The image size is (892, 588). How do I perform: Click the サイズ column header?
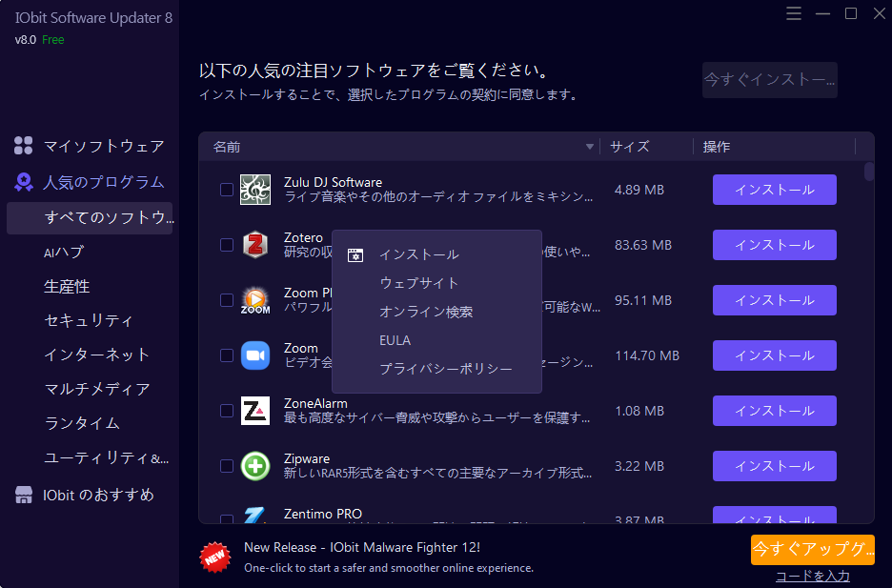tap(629, 147)
